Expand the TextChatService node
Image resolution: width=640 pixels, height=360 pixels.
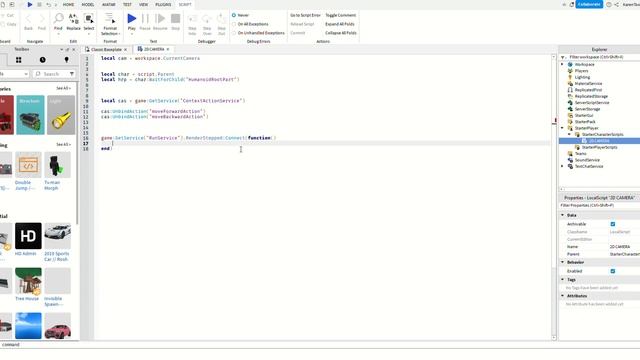562,167
